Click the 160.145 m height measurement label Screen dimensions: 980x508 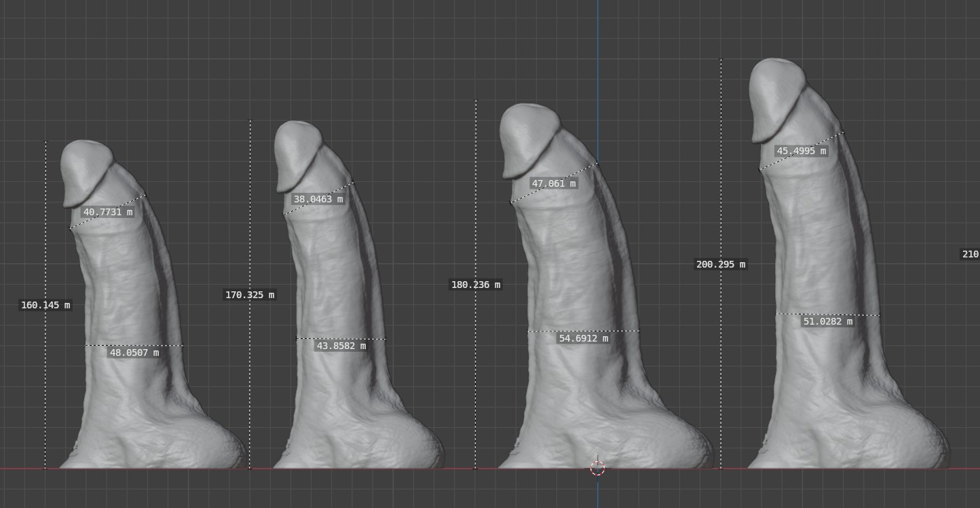[x=45, y=306]
